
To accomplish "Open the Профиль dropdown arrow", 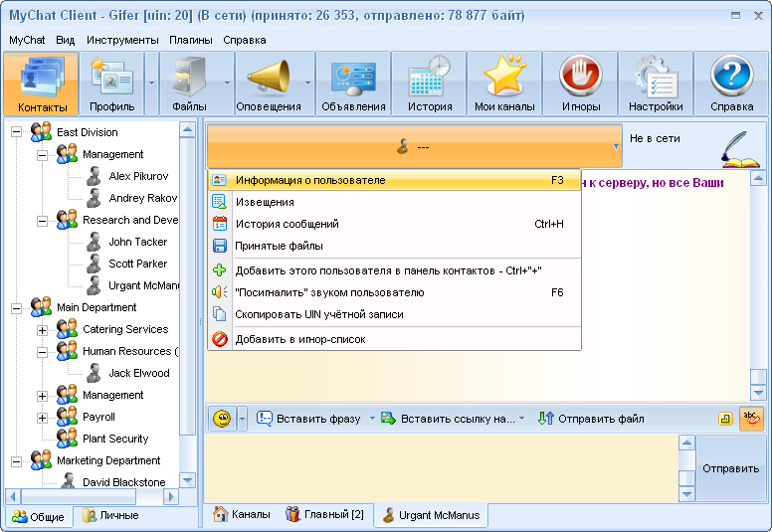I will pyautogui.click(x=151, y=84).
